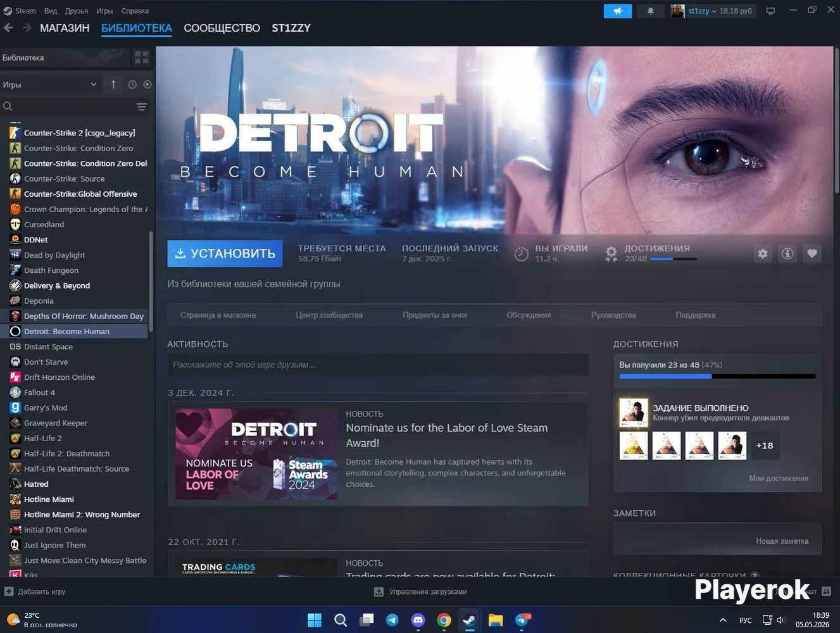Image resolution: width=840 pixels, height=633 pixels.
Task: Click the Hotline Miami game icon
Action: pyautogui.click(x=15, y=499)
